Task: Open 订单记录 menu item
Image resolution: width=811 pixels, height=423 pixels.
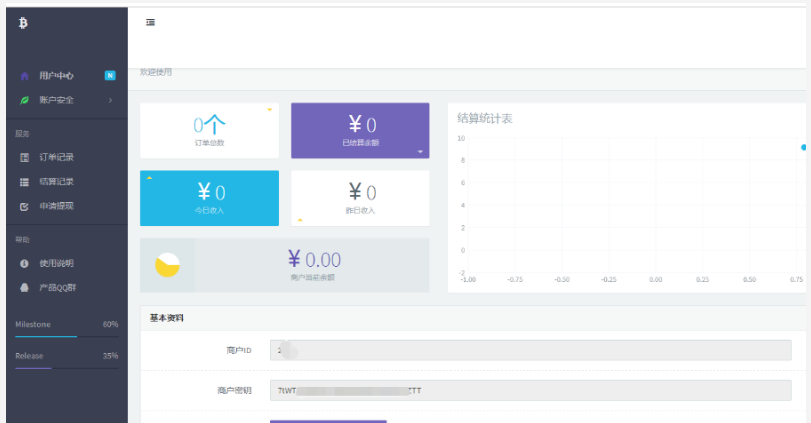Action: 67,157
